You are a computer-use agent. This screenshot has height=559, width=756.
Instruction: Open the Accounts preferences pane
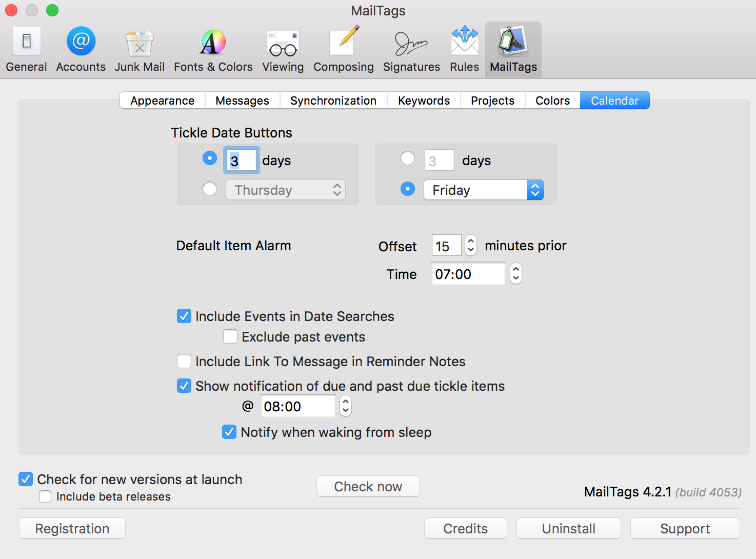(x=81, y=50)
